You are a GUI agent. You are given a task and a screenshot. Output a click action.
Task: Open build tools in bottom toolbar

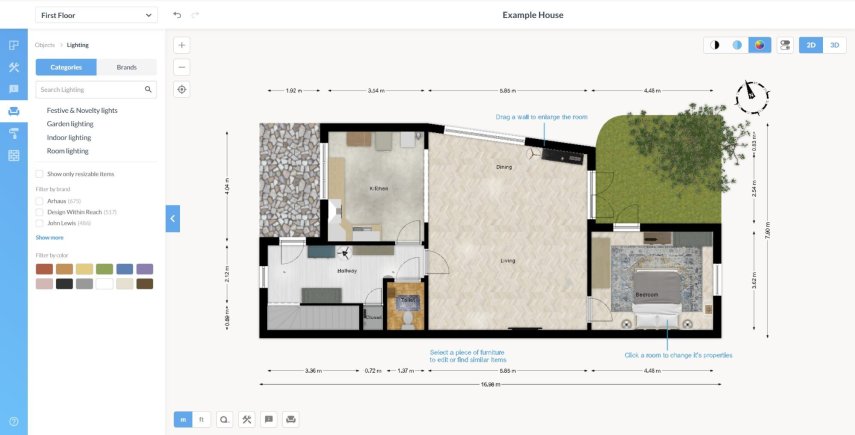click(x=246, y=419)
